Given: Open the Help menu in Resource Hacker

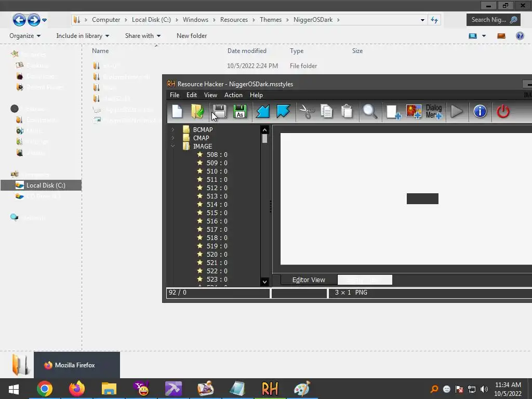Looking at the screenshot, I should tap(256, 95).
